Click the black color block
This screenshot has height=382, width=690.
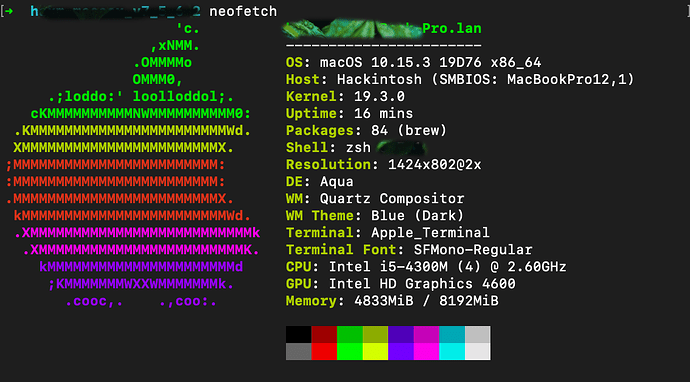[x=298, y=334]
